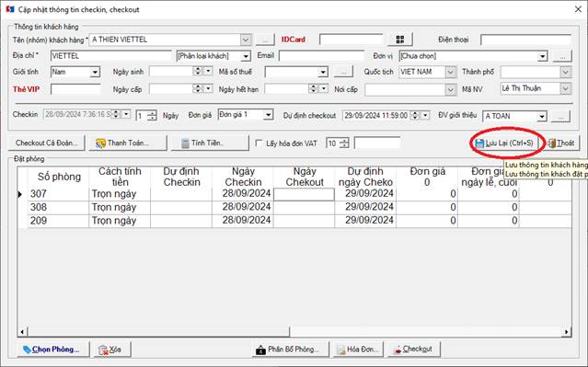The height and width of the screenshot is (367, 588).
Task: Click horizontal scrollbar right arrow in table
Action: coord(567,332)
